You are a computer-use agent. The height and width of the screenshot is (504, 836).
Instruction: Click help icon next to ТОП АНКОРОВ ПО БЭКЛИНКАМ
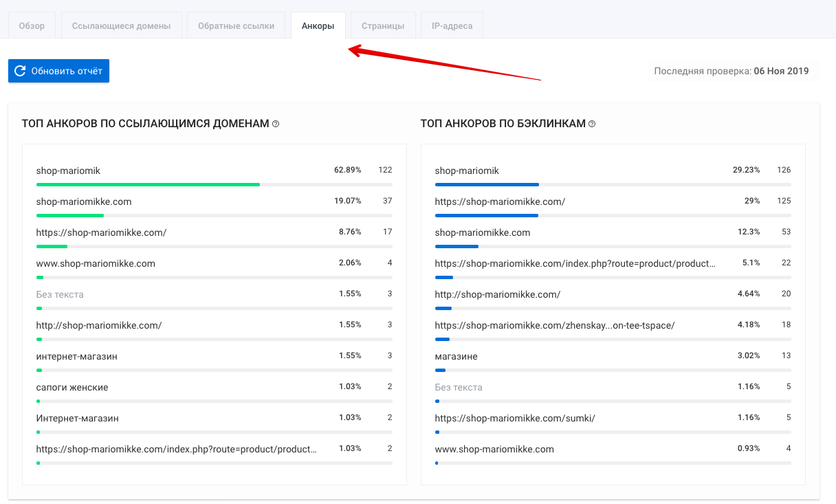[592, 124]
